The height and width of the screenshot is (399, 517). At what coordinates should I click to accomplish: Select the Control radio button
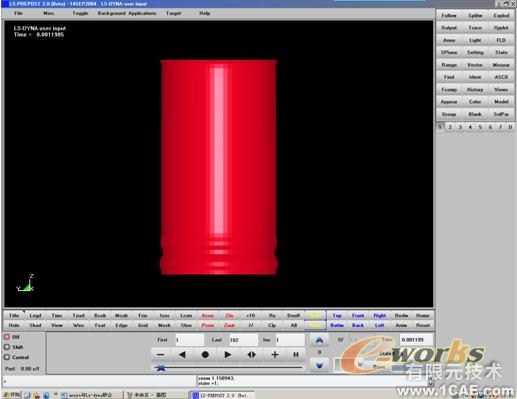tap(7, 357)
